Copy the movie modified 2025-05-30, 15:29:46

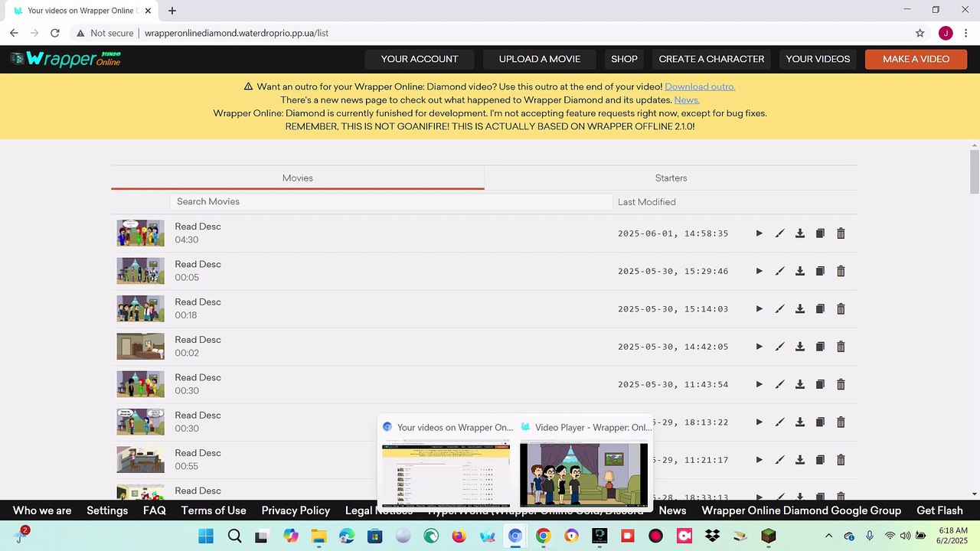pyautogui.click(x=820, y=271)
